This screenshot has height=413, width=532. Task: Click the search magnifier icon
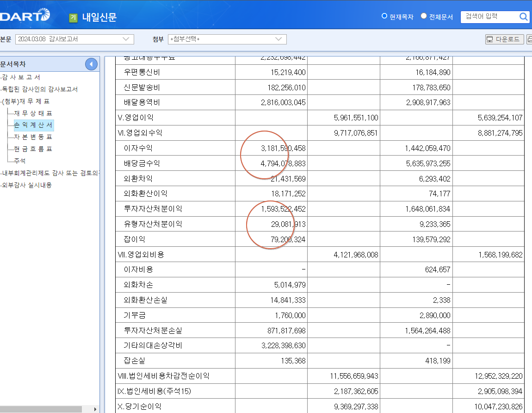pos(524,17)
